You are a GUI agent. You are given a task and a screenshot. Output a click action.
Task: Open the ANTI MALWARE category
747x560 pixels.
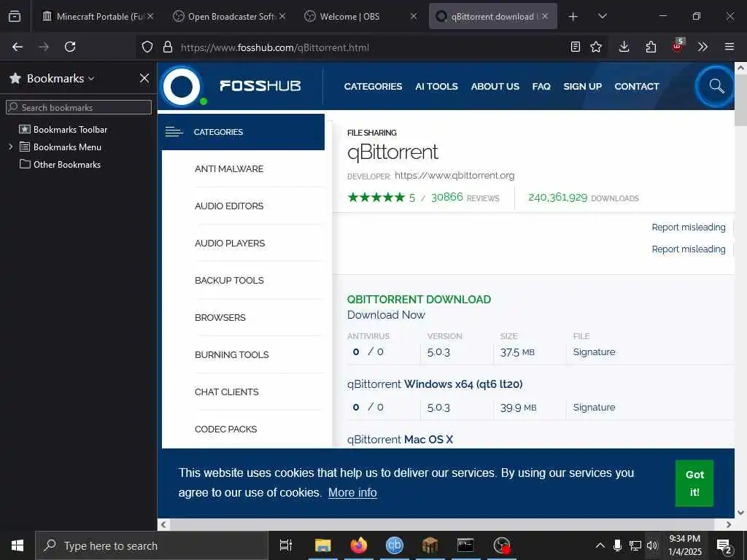(x=228, y=168)
